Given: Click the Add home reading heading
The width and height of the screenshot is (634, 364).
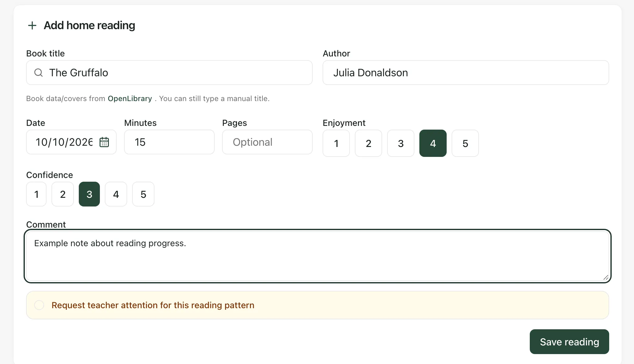Looking at the screenshot, I should tap(89, 25).
